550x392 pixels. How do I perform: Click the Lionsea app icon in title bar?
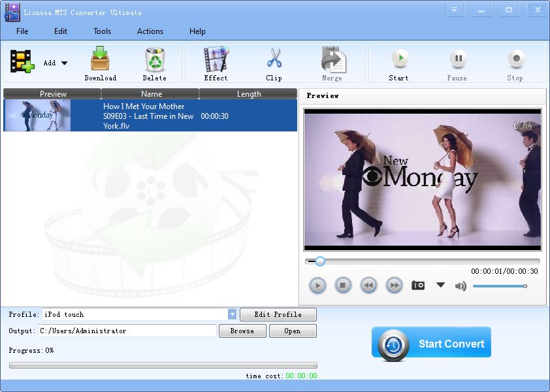(x=12, y=12)
